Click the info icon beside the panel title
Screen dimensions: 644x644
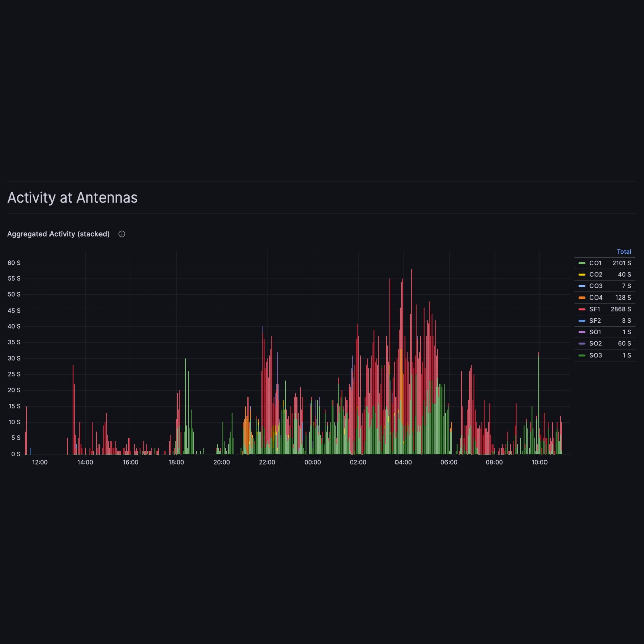(x=122, y=234)
